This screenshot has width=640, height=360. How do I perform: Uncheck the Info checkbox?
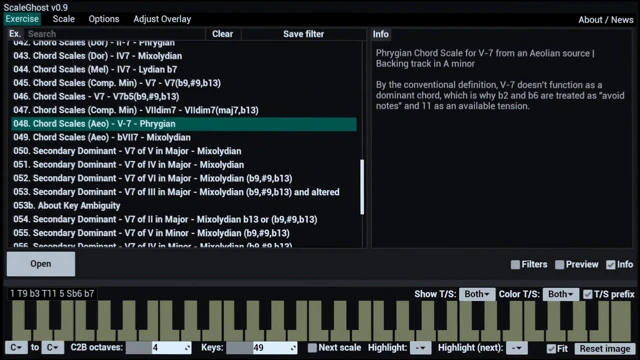611,265
